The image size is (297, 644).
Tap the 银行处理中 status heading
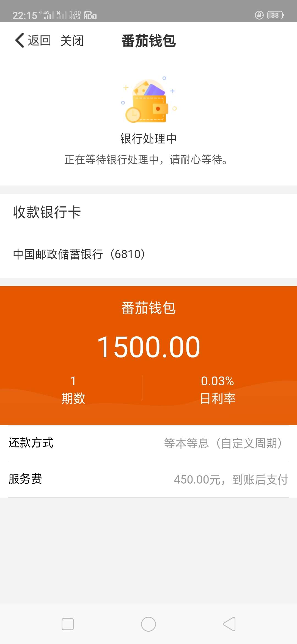pyautogui.click(x=148, y=138)
